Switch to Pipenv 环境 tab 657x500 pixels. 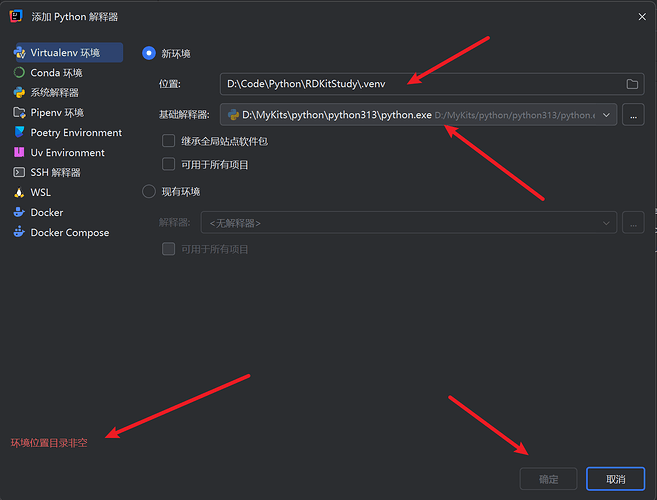coord(67,112)
